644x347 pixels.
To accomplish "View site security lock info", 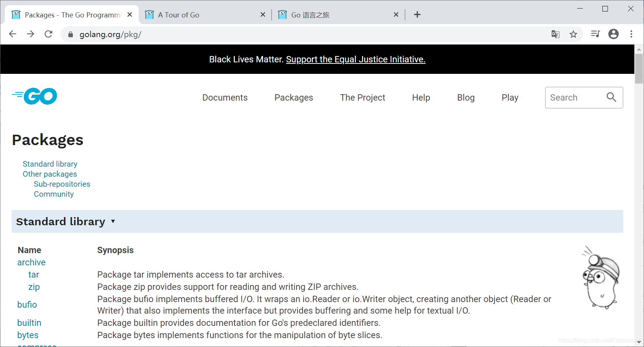I will tap(71, 35).
